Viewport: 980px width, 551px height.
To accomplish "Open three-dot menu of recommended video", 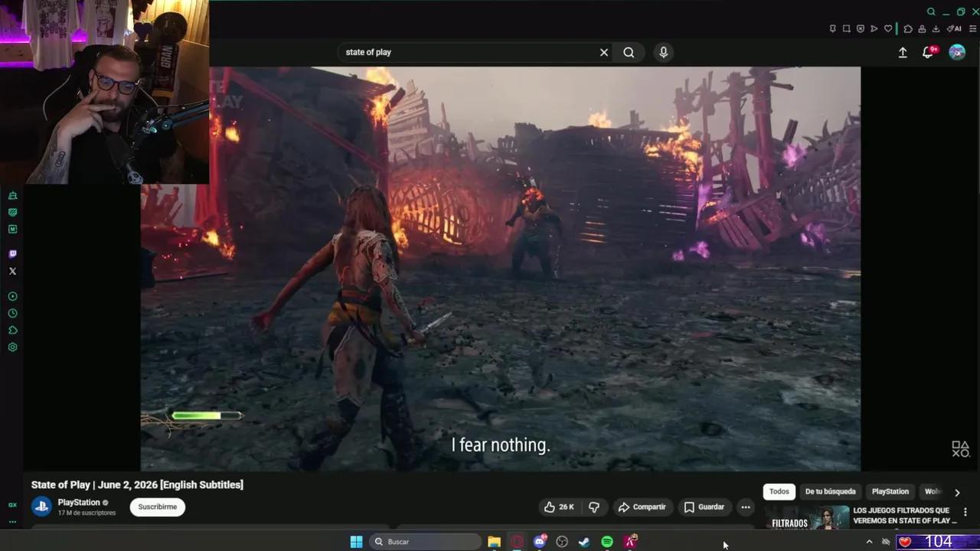I will point(965,512).
